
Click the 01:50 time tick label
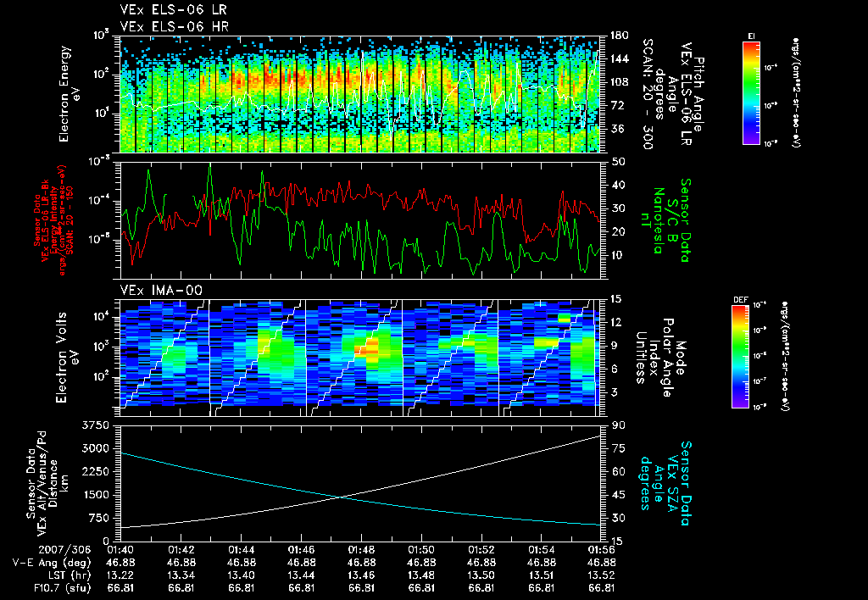pos(421,550)
